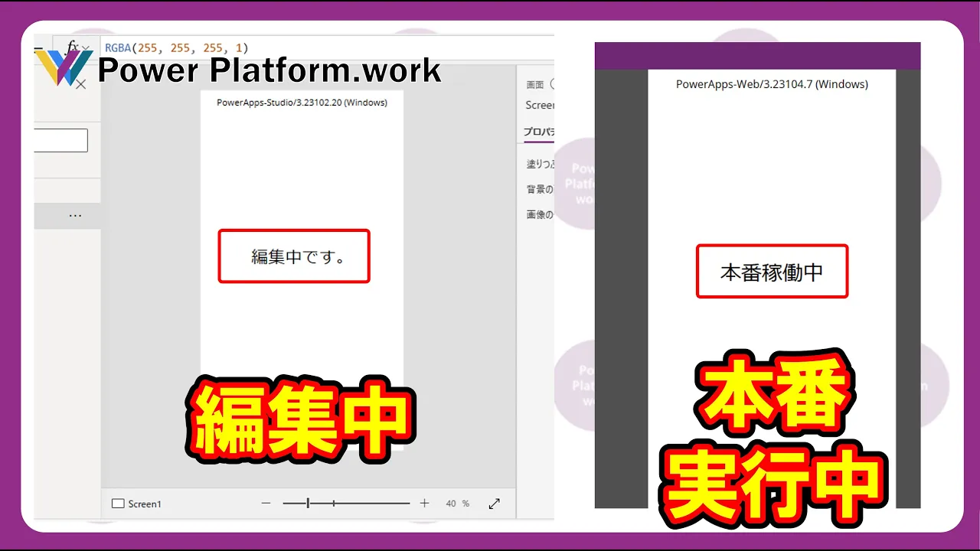Click the 背景の property label
980x551 pixels.
(540, 189)
